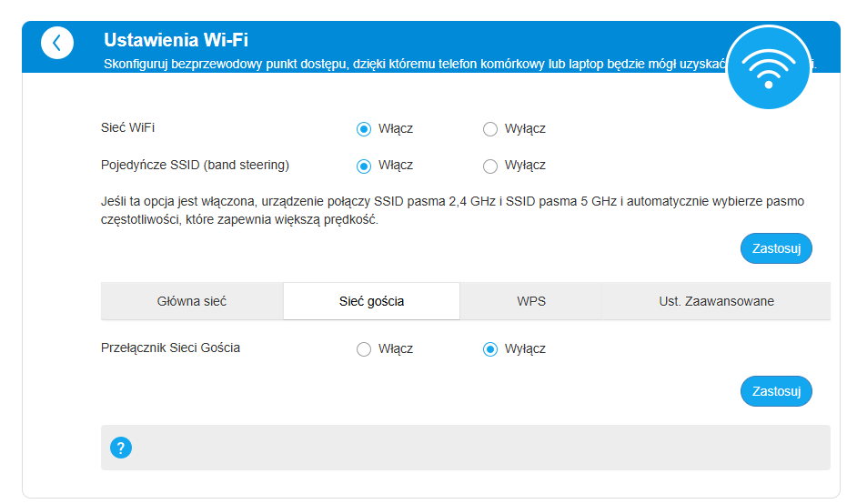Turn off Pojedyńcze SSID band steering

coord(490,166)
